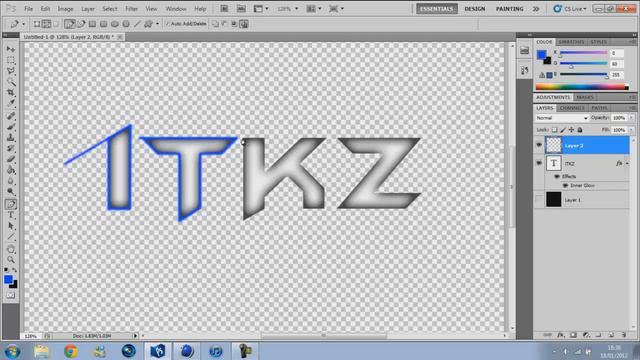Open the blend mode Normal dropdown

tap(562, 118)
